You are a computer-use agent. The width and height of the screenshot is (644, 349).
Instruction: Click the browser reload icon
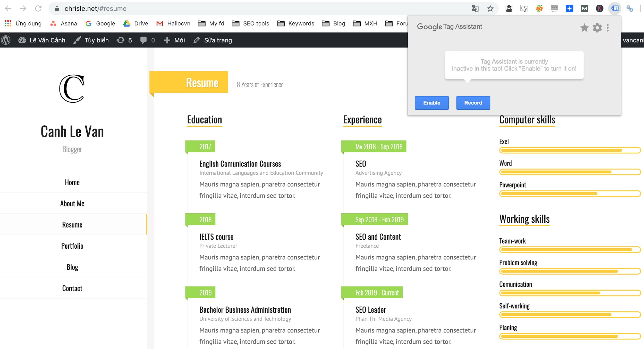click(x=38, y=8)
